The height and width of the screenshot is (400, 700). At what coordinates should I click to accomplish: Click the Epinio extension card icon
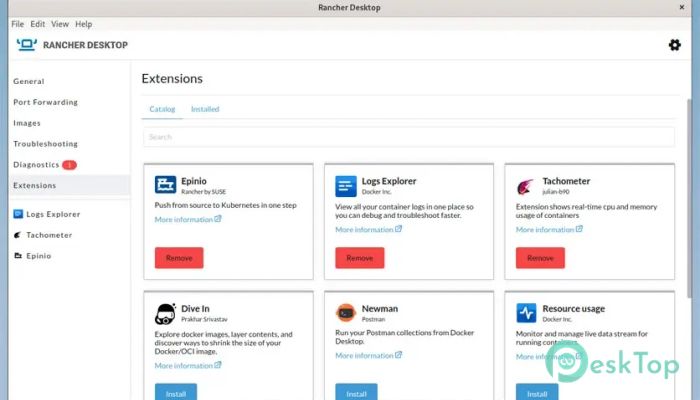point(165,184)
